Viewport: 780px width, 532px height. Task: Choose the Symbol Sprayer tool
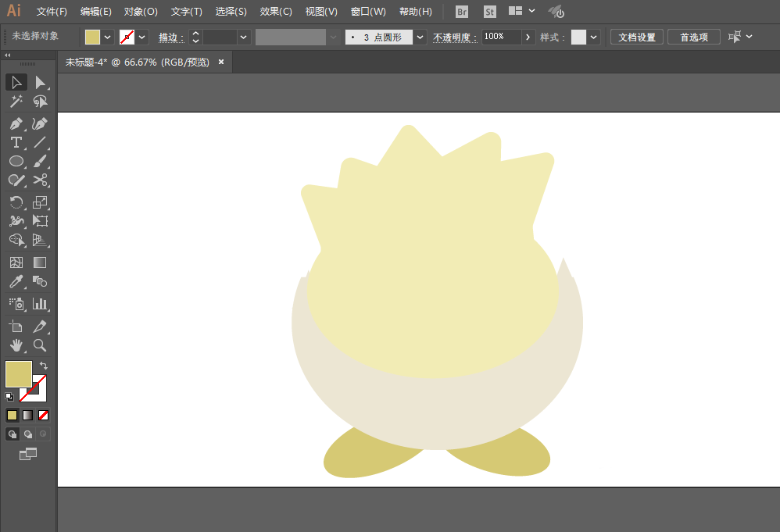16,304
